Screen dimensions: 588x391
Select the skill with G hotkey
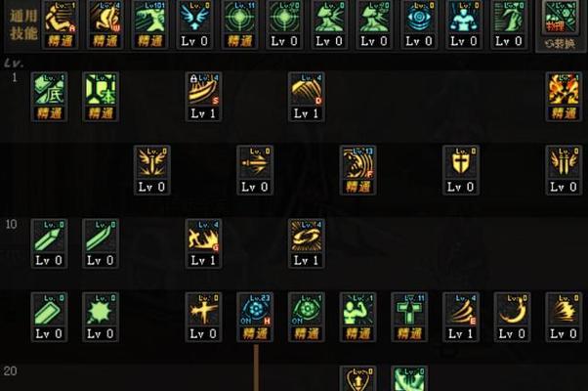click(x=203, y=236)
